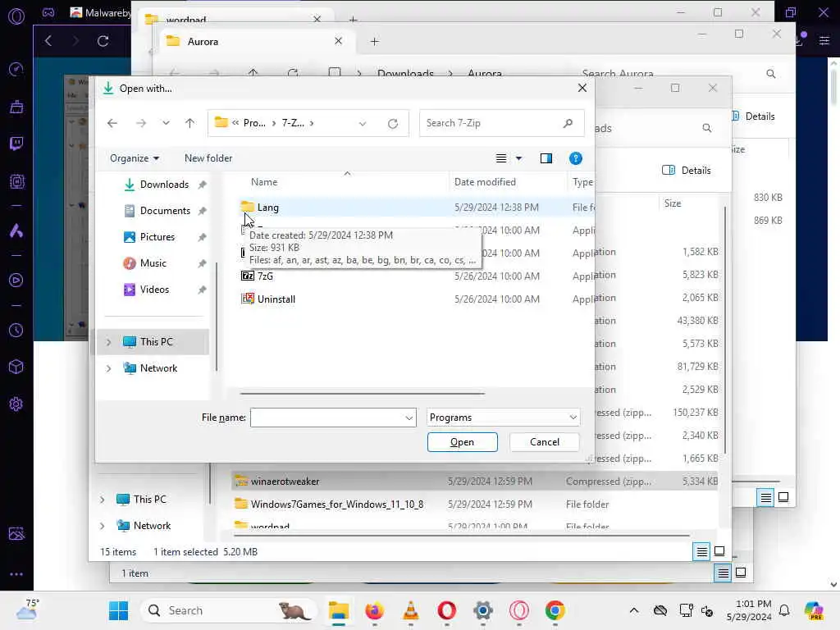The width and height of the screenshot is (840, 630).
Task: Open the Programs file type dropdown
Action: tap(503, 418)
